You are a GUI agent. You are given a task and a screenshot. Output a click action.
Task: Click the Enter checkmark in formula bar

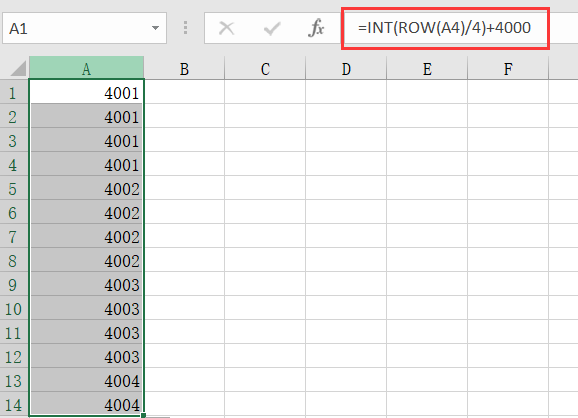pos(272,28)
